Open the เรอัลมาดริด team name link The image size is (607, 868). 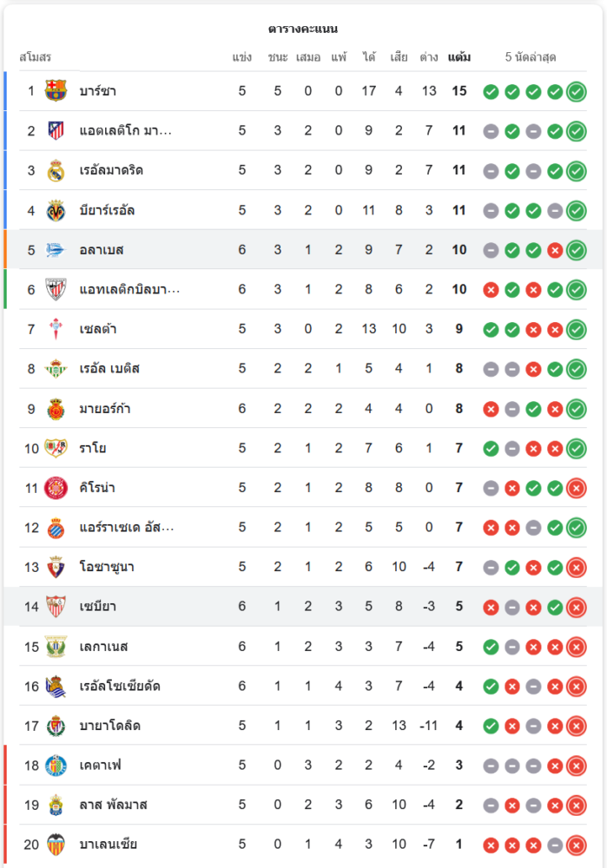pyautogui.click(x=111, y=170)
